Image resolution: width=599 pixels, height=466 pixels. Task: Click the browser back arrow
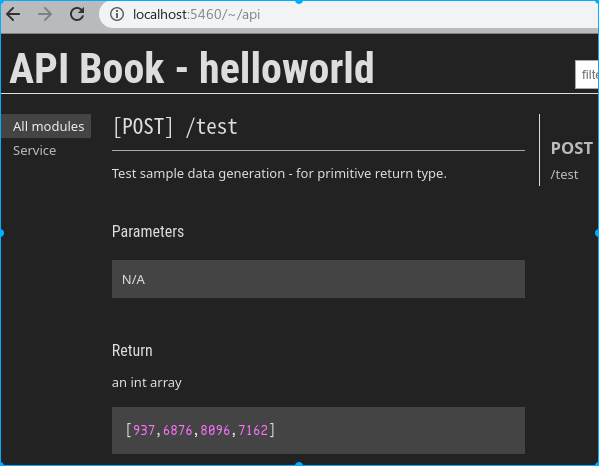13,14
